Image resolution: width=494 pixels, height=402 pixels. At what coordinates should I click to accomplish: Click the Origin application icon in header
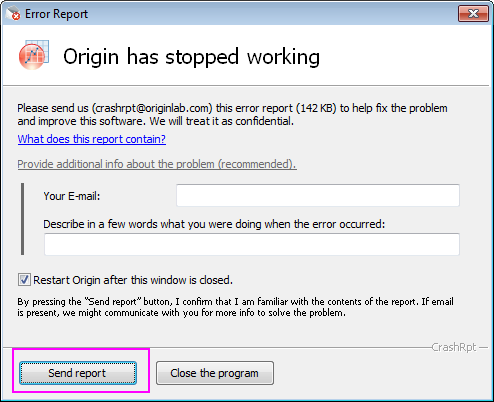click(34, 55)
